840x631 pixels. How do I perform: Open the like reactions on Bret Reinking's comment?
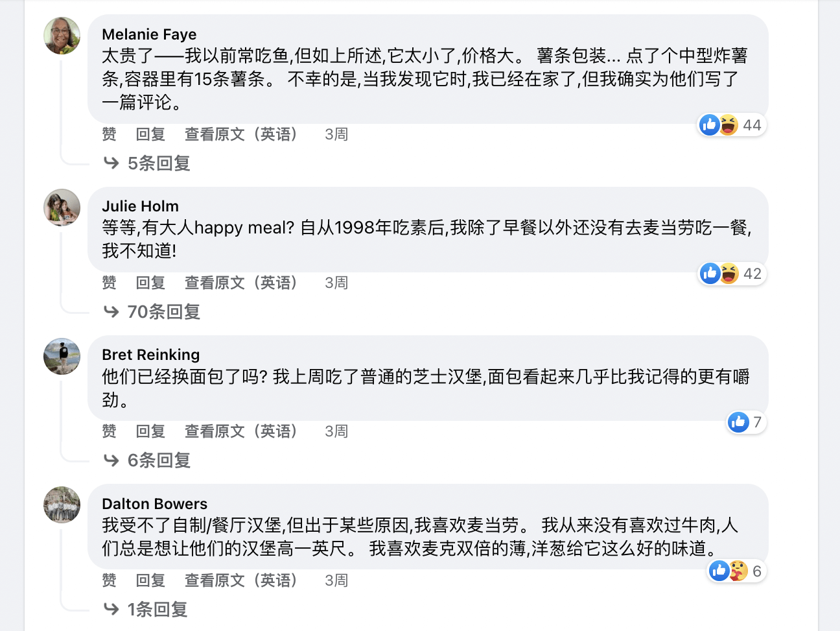746,423
